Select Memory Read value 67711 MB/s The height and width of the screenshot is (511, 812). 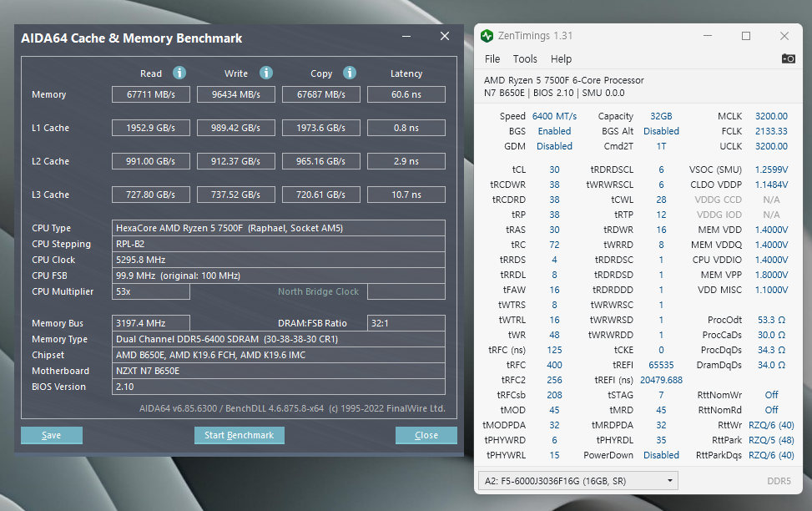pos(151,94)
